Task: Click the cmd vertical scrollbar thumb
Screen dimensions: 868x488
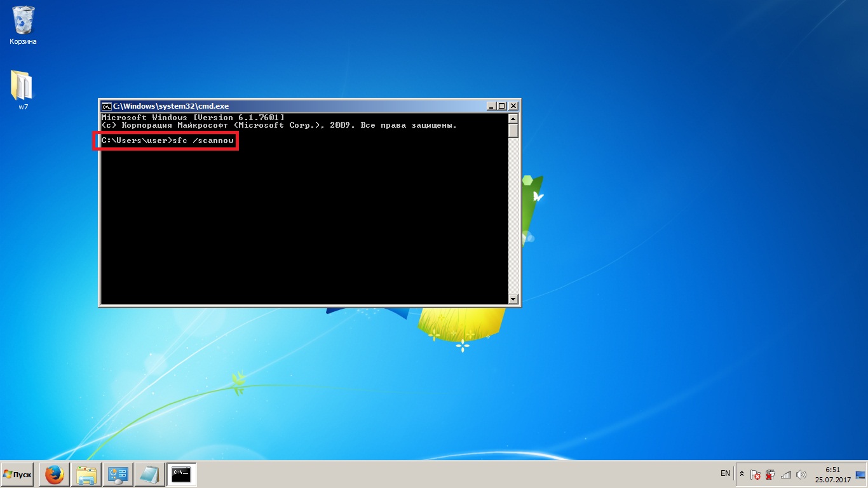Action: (x=513, y=131)
